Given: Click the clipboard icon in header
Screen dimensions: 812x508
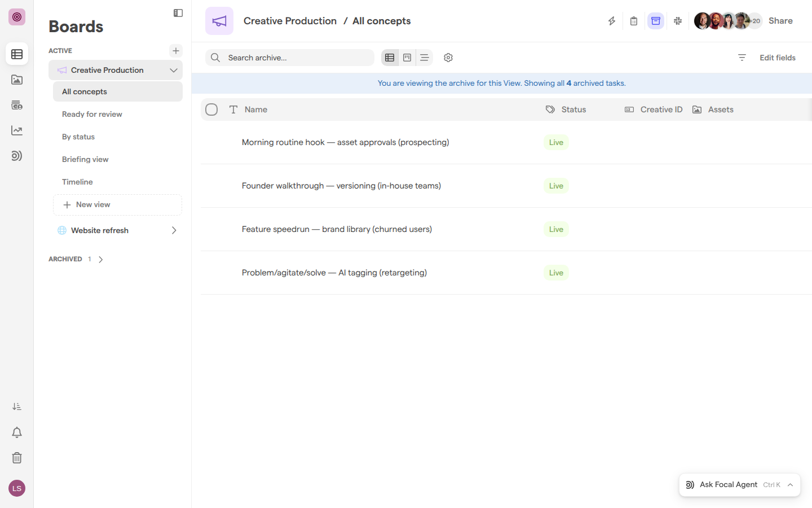Looking at the screenshot, I should coord(634,21).
